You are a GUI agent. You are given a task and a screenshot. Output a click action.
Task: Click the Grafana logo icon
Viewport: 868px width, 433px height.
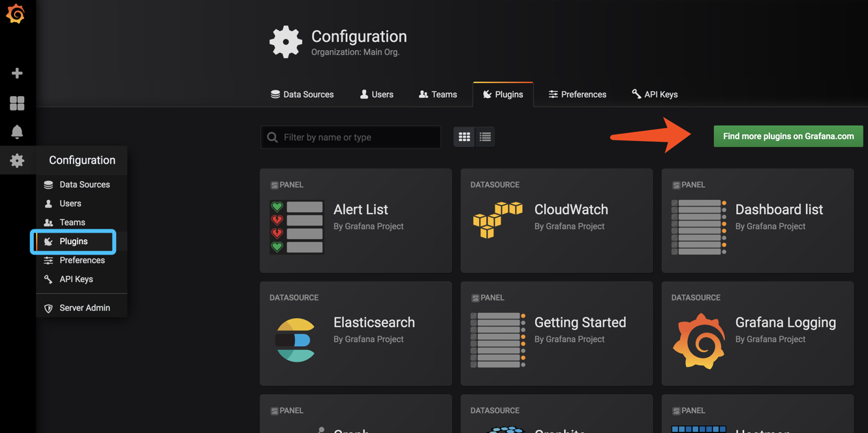[x=16, y=14]
